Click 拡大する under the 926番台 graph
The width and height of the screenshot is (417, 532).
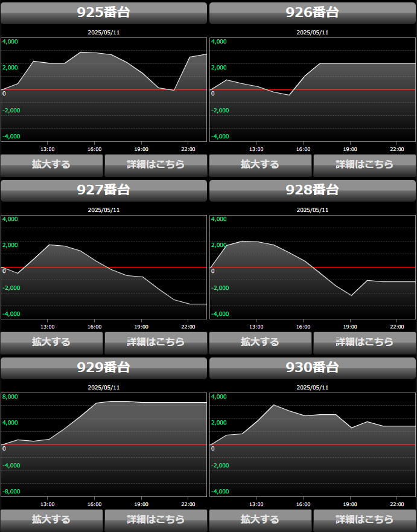(x=260, y=165)
